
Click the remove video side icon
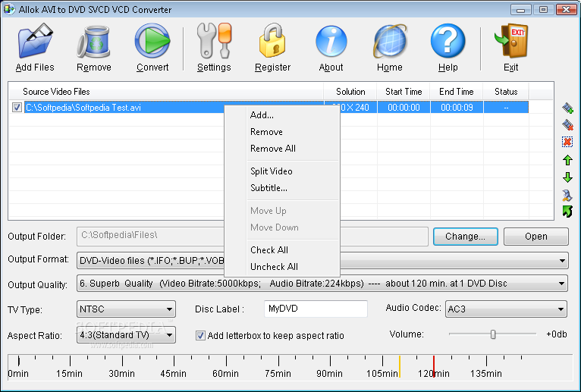567,124
